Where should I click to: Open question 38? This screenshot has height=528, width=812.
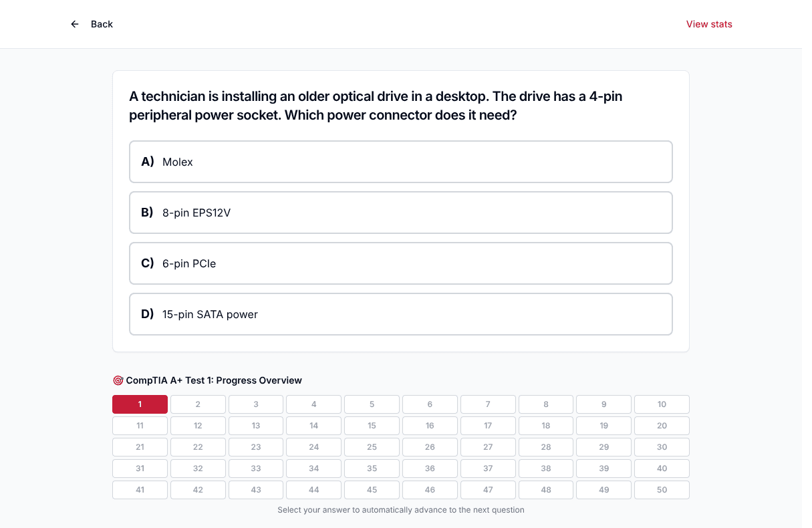point(546,469)
